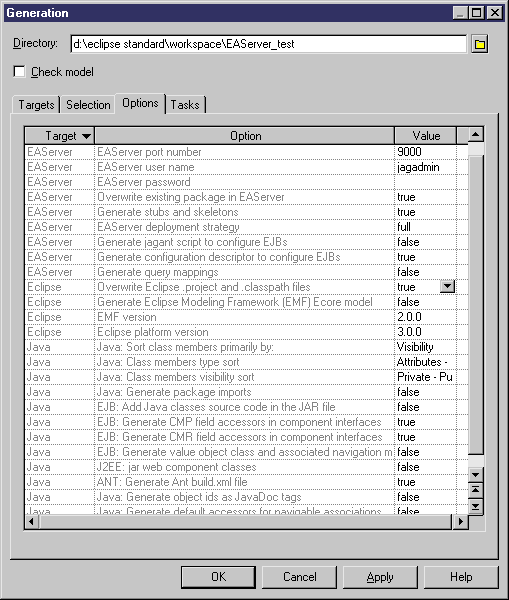Enable the Check model checkbox
This screenshot has height=600, width=509.
click(x=19, y=72)
